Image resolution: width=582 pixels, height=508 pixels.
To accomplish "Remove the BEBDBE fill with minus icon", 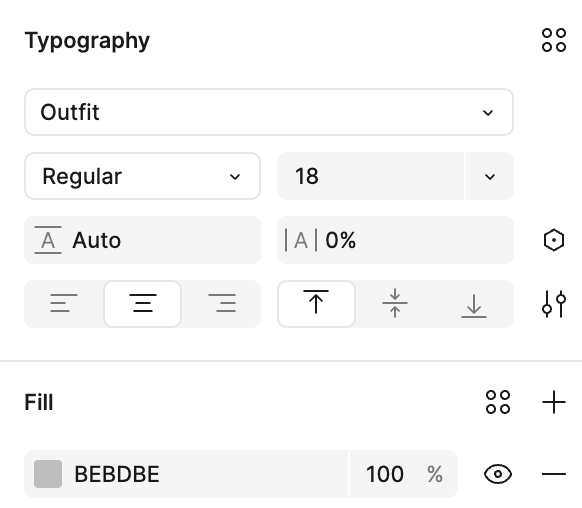I will coord(554,474).
